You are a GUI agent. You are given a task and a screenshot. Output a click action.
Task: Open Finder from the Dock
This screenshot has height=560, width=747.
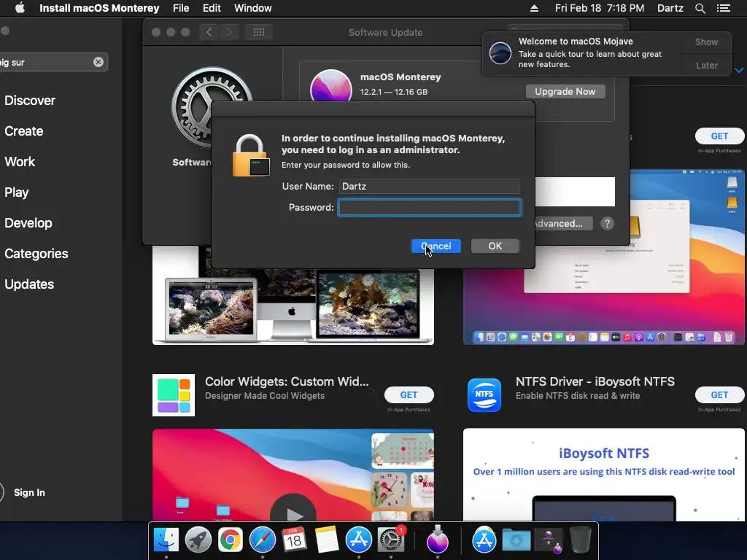tap(166, 540)
